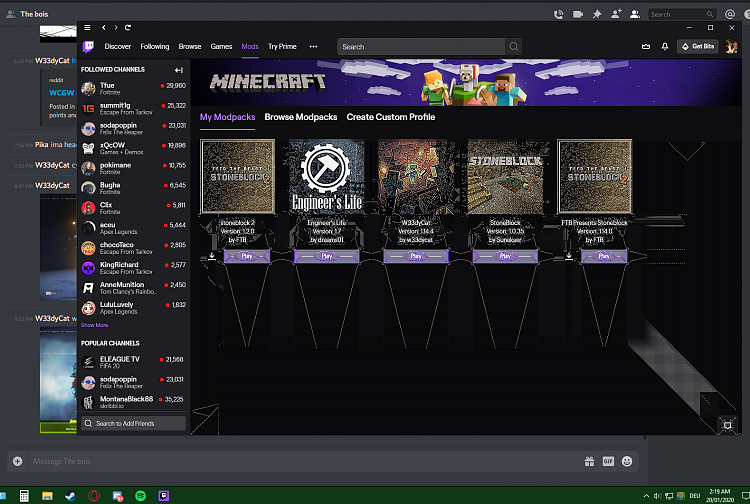Open the pokimane channel
This screenshot has height=504, width=750.
pyautogui.click(x=133, y=168)
